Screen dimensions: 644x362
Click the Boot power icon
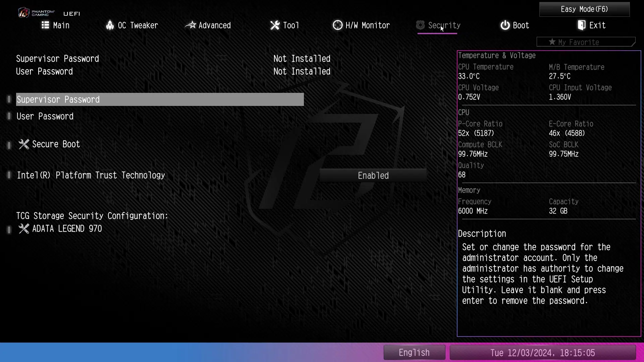(505, 25)
